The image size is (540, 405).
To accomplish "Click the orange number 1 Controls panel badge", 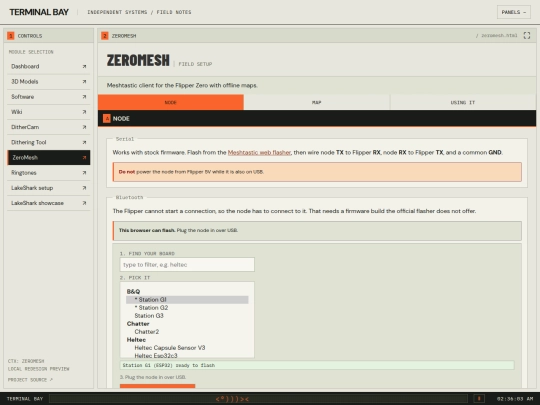I will (x=11, y=35).
